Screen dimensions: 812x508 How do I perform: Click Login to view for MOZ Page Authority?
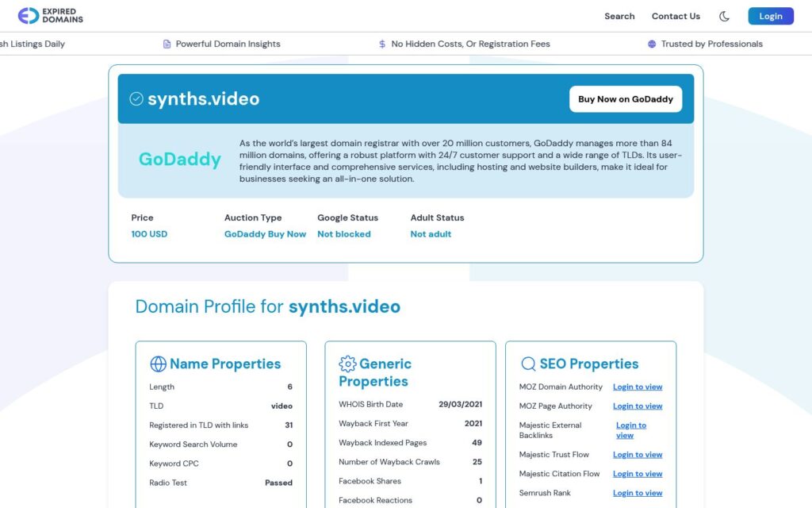pos(638,406)
